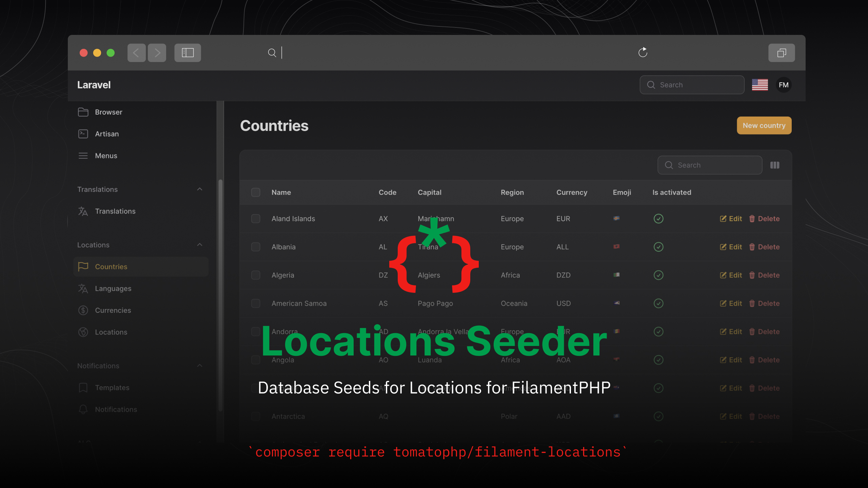Click the Artisan sidebar icon
Screen dimensions: 868x488
click(x=83, y=134)
